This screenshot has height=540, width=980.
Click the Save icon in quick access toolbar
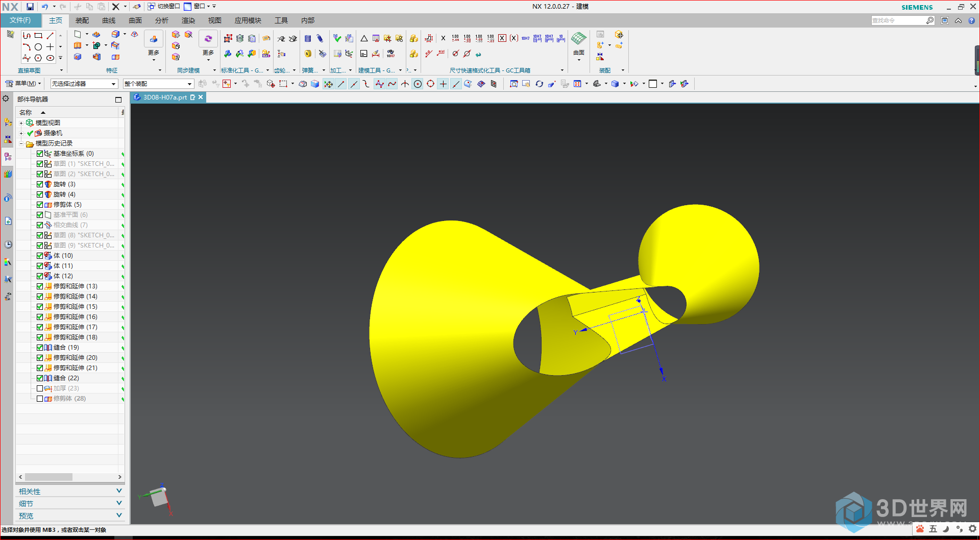coord(30,7)
